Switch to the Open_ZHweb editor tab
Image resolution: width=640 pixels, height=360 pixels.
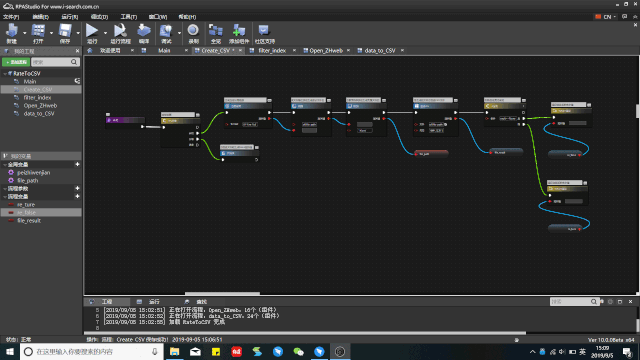click(326, 51)
